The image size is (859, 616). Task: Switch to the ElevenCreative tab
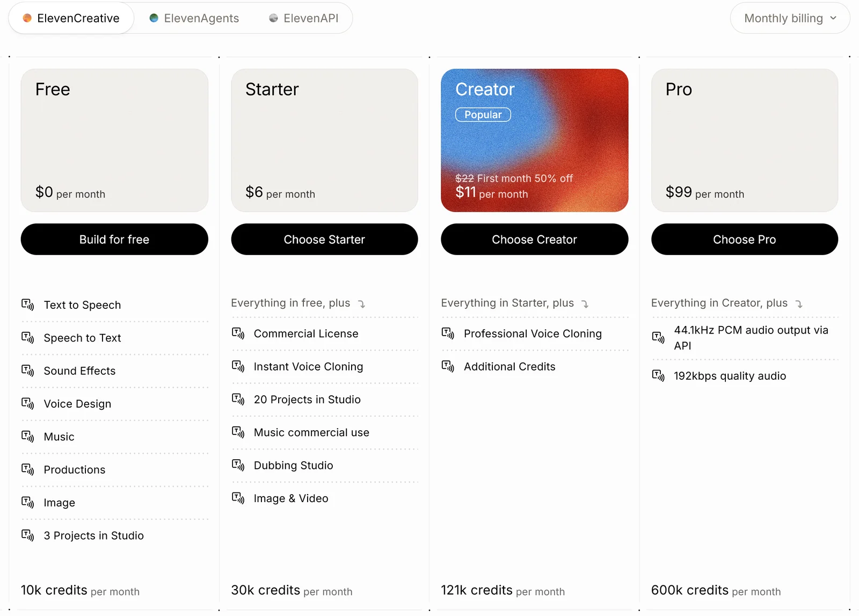pos(71,18)
